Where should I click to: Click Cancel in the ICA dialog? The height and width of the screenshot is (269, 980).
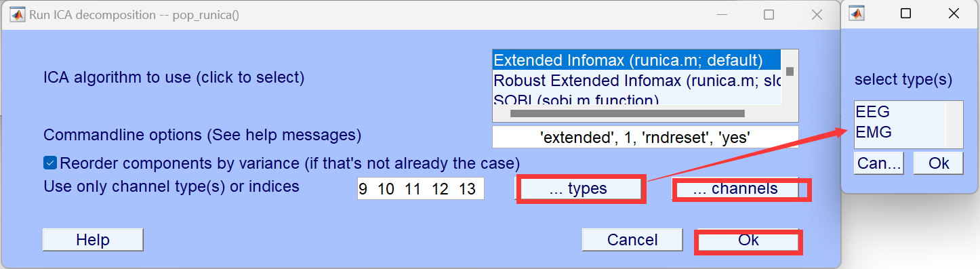[632, 240]
